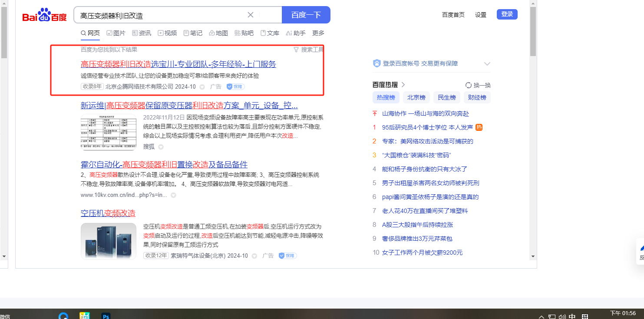The image size is (644, 319).
Task: Open dropdown arrow next to 搜狐 source
Action: (x=161, y=147)
